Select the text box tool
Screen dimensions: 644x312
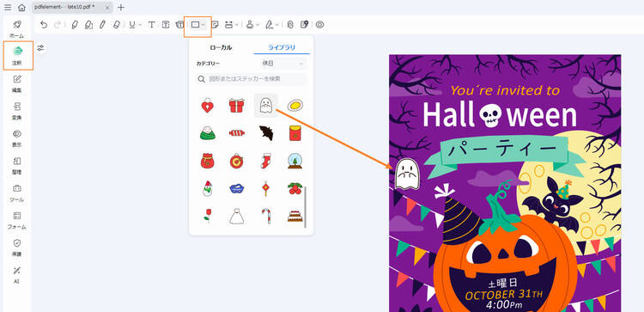(x=166, y=25)
